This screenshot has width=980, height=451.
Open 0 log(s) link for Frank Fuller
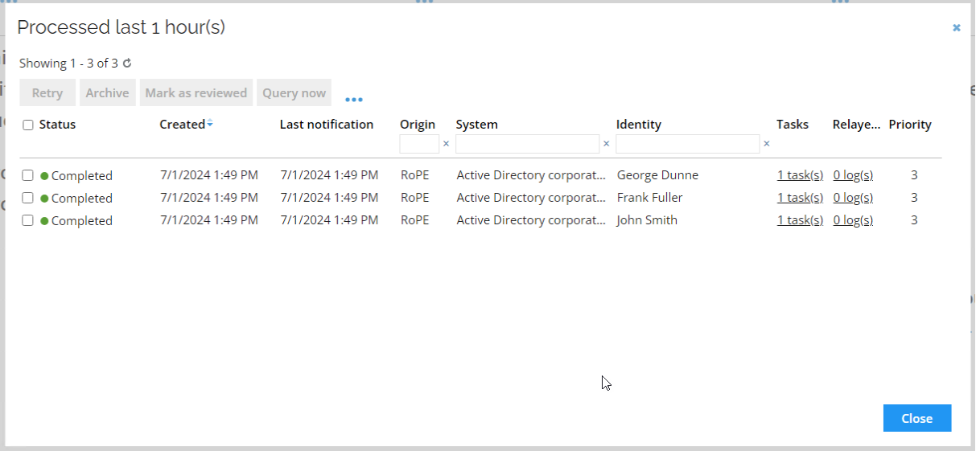[853, 198]
